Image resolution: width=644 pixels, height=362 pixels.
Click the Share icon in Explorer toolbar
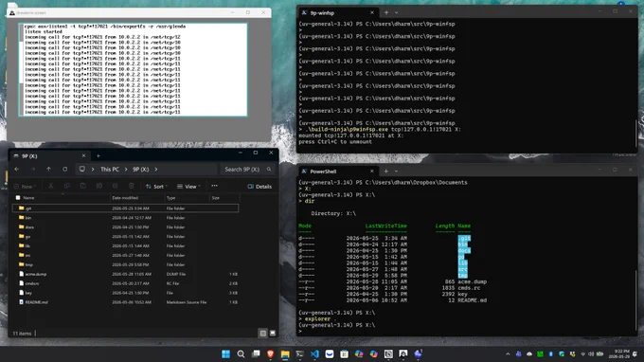115,186
